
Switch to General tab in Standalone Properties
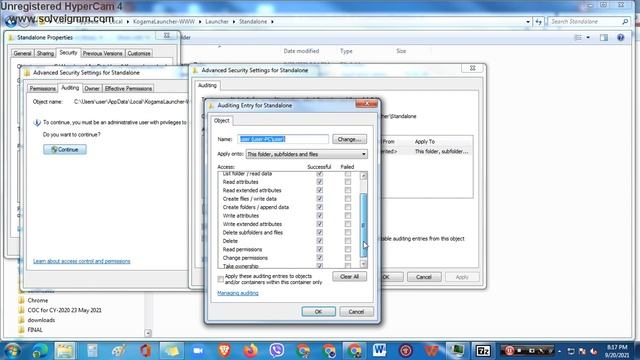pyautogui.click(x=22, y=53)
